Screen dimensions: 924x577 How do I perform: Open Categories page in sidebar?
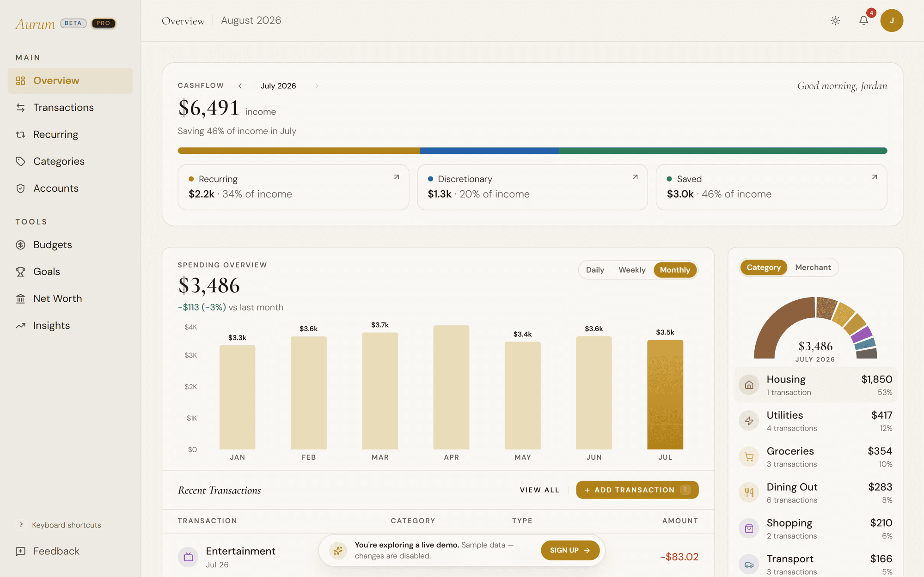click(70, 161)
